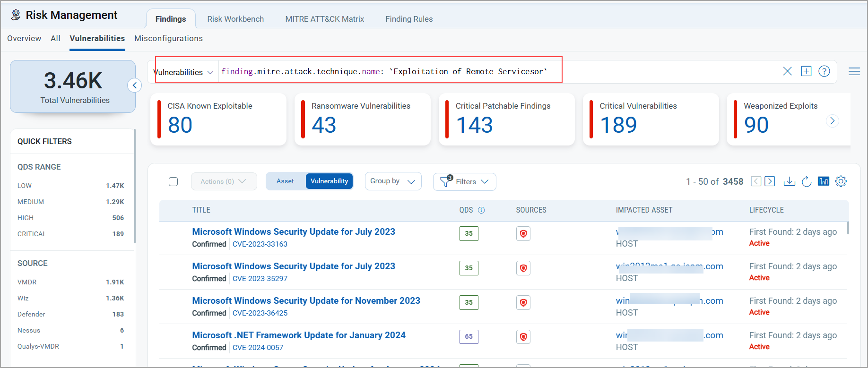Open CVE-2023-33163 link
Viewport: 868px width, 368px height.
click(260, 244)
